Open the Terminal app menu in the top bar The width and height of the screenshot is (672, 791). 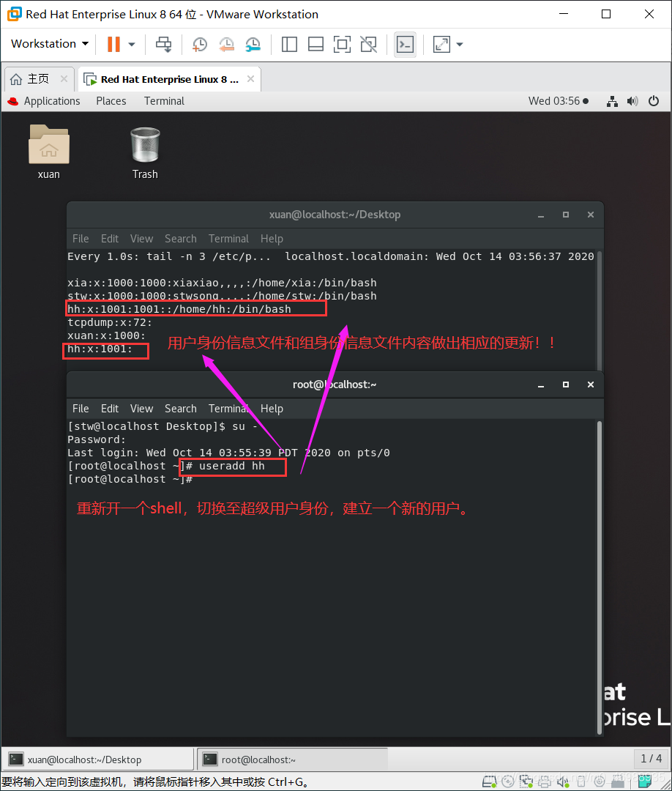[165, 101]
